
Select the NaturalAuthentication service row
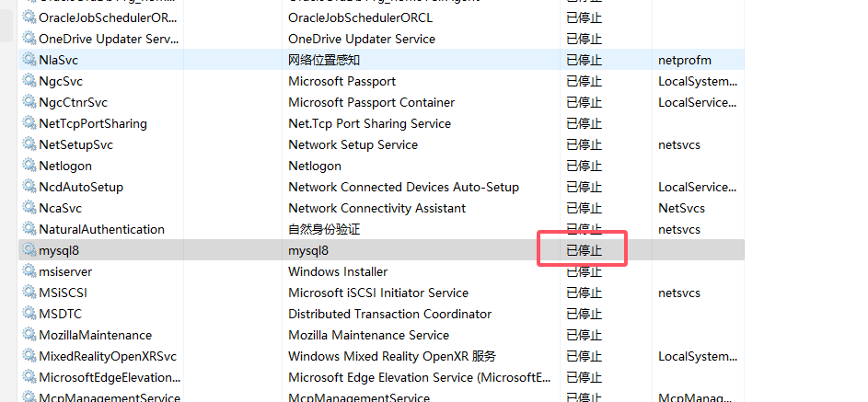(x=381, y=229)
